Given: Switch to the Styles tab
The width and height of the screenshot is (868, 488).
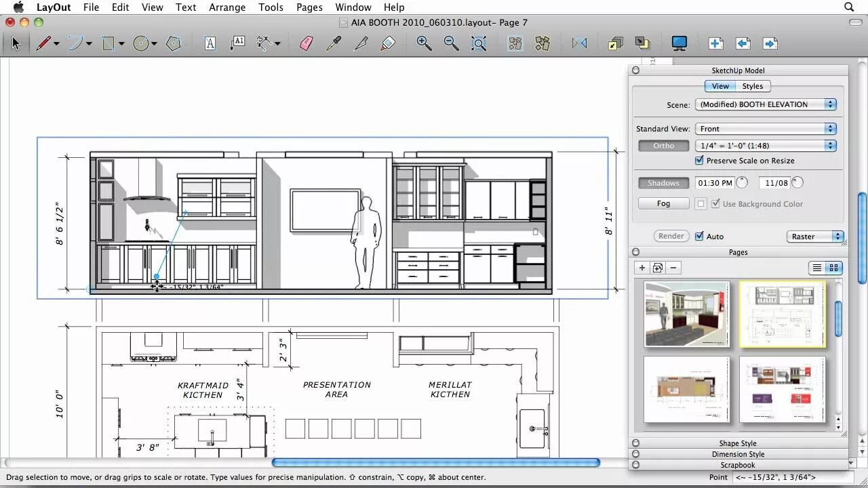Looking at the screenshot, I should point(752,86).
